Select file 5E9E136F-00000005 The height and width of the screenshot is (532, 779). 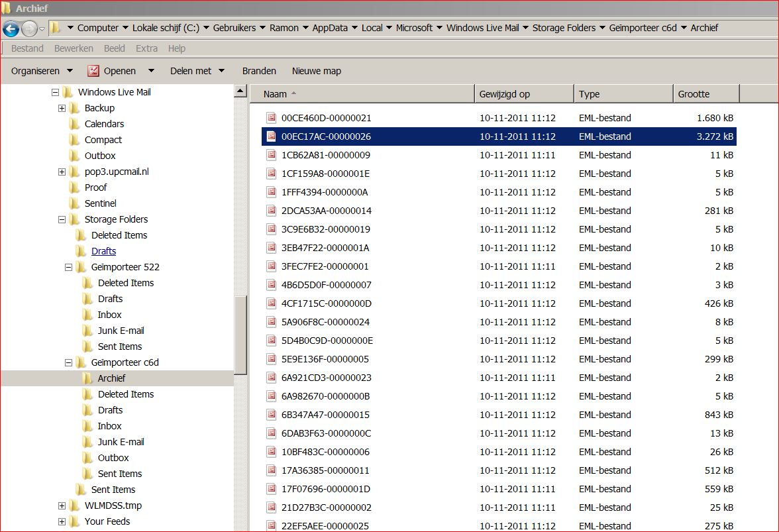499,359
